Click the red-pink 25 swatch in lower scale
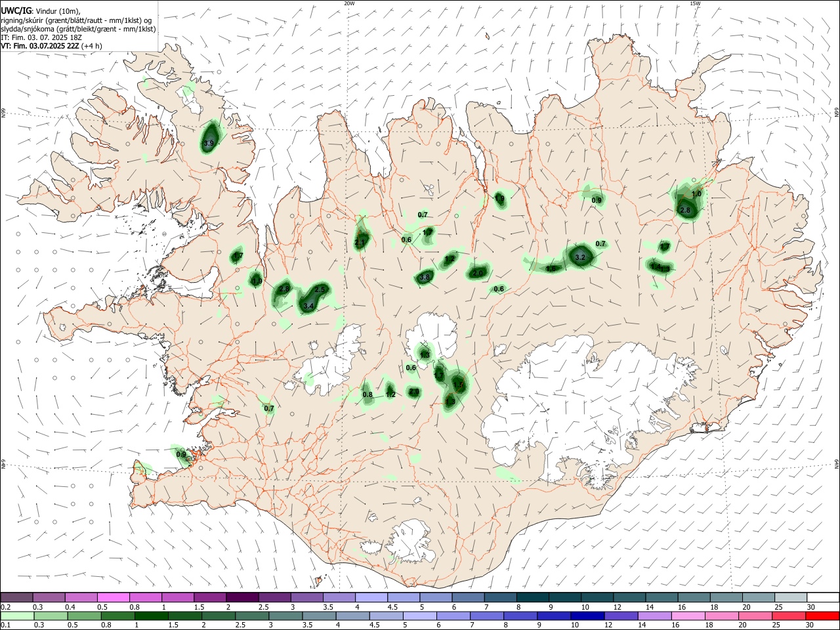840x630 pixels. 790,616
